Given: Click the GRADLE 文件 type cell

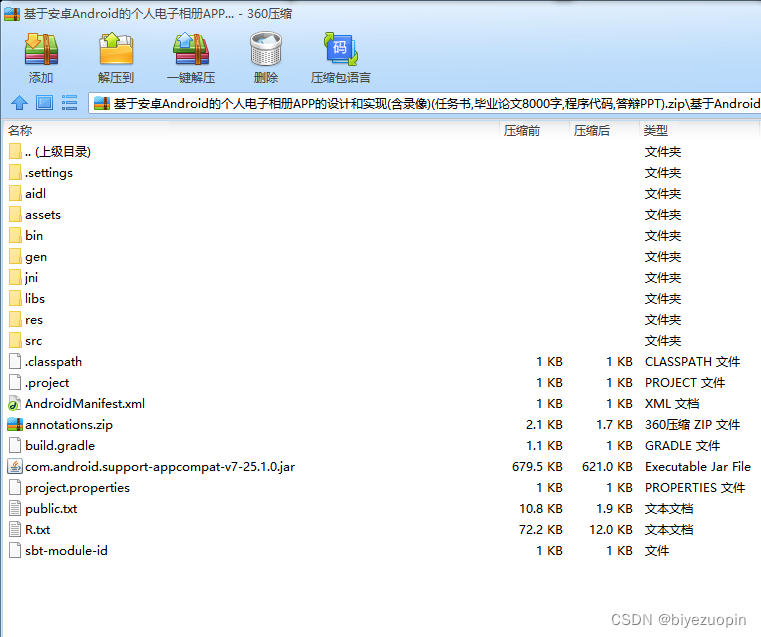Looking at the screenshot, I should tap(682, 446).
